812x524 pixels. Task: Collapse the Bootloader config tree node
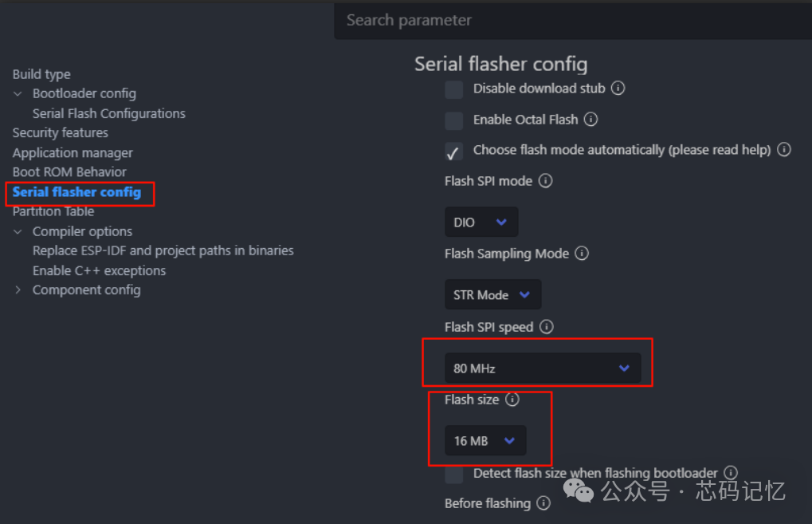(x=18, y=94)
